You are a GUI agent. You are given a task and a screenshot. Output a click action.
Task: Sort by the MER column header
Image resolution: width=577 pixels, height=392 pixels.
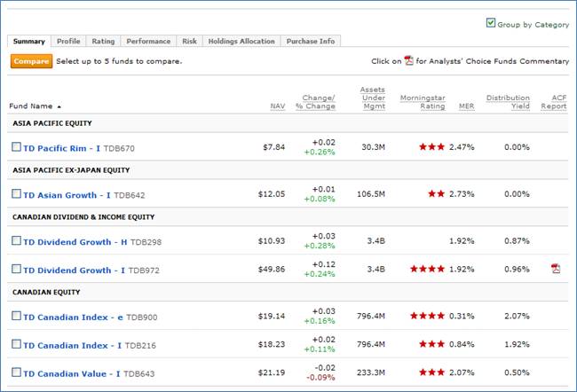[x=467, y=106]
